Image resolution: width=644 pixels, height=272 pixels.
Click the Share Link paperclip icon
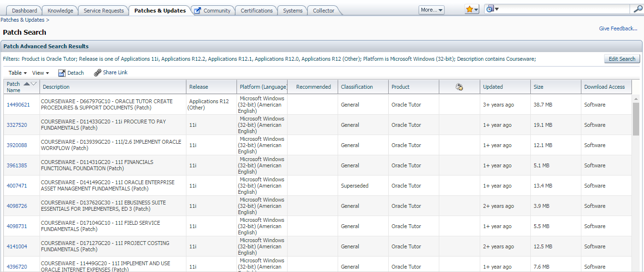coord(97,73)
